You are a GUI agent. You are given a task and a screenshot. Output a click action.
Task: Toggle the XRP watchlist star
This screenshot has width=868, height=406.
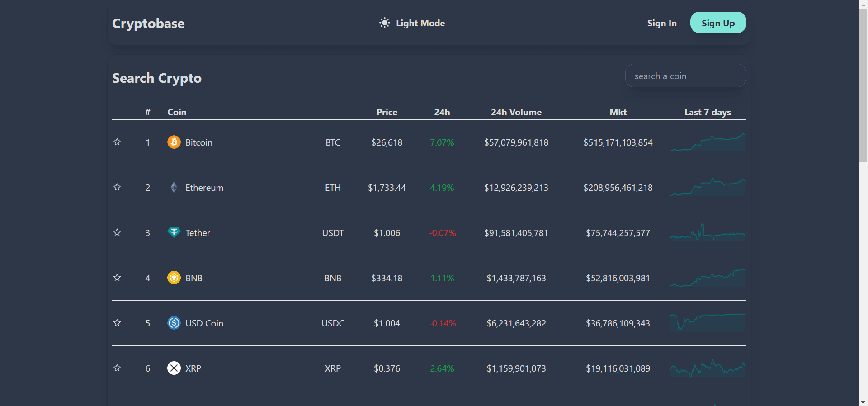pos(117,368)
